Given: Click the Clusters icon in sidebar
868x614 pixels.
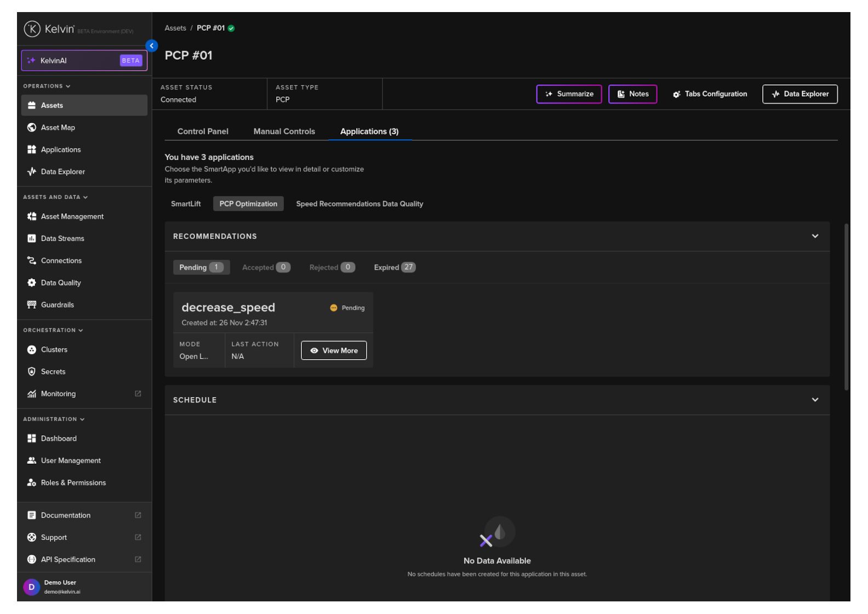Looking at the screenshot, I should point(32,350).
